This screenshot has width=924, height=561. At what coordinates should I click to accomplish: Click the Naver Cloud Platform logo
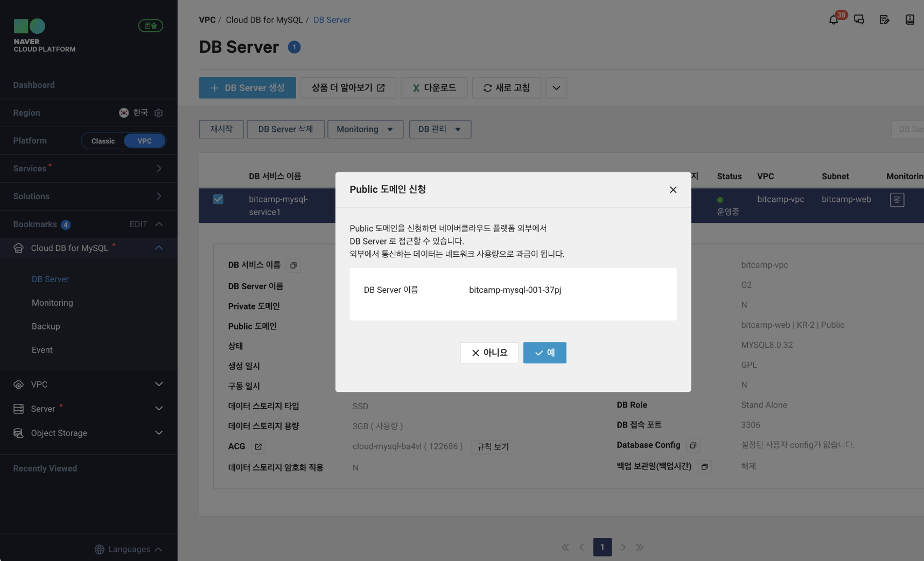pyautogui.click(x=44, y=36)
